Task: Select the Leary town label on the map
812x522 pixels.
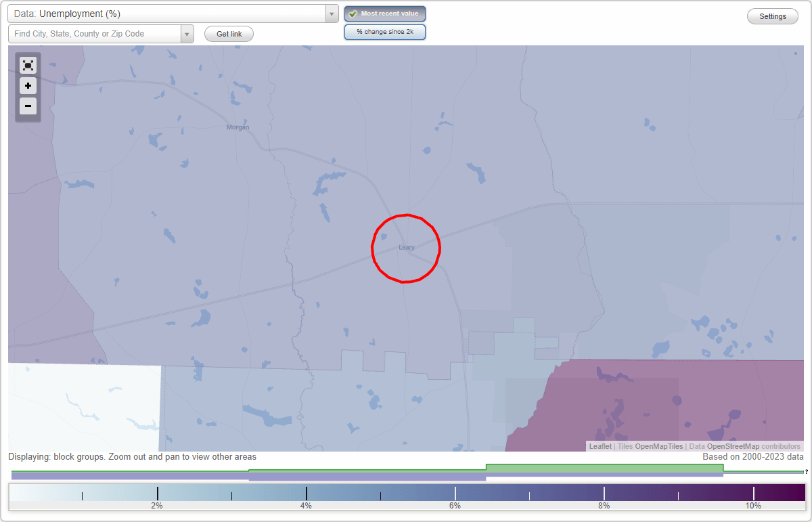Action: coord(406,248)
